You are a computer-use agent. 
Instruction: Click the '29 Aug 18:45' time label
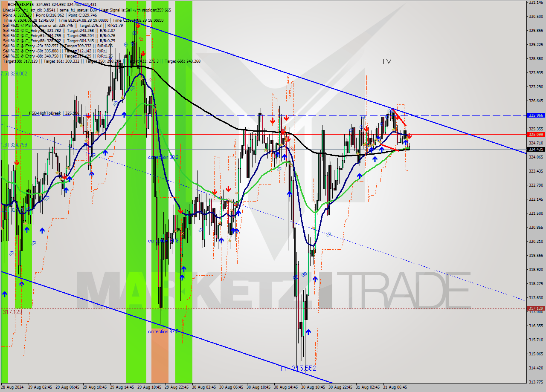(x=149, y=387)
